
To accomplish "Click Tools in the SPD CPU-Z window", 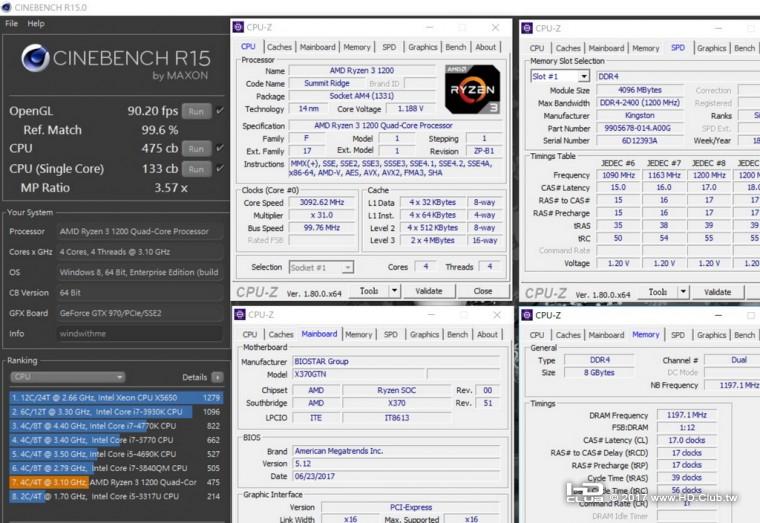I will pyautogui.click(x=658, y=292).
